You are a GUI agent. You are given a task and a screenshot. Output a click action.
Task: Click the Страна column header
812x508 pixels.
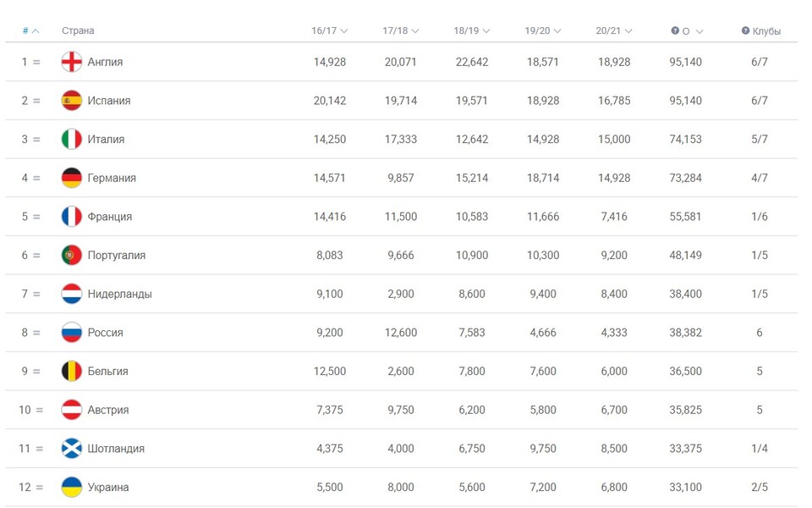(x=78, y=31)
